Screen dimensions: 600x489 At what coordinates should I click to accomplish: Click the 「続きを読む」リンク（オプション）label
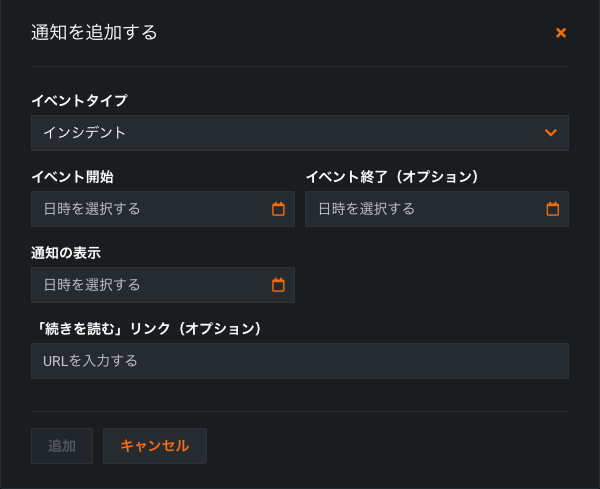click(146, 329)
